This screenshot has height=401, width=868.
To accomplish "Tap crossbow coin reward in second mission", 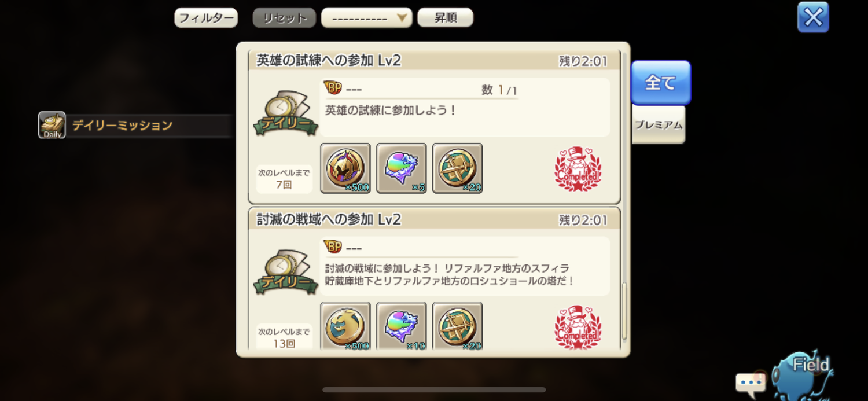I will tap(457, 326).
